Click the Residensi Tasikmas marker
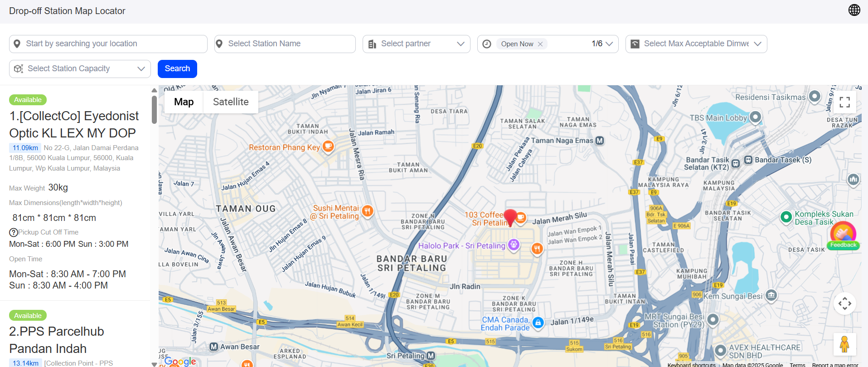This screenshot has width=868, height=367. (x=815, y=96)
